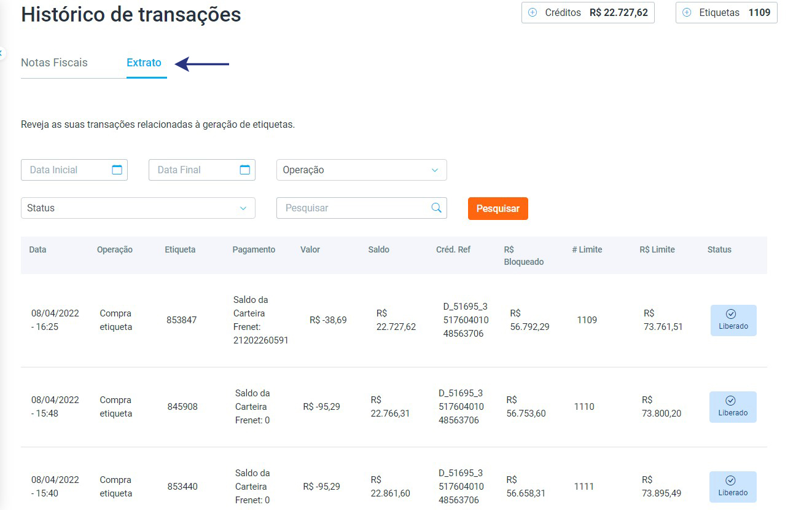812x510 pixels.
Task: Click Liberado check icon for label 853440
Action: click(730, 481)
